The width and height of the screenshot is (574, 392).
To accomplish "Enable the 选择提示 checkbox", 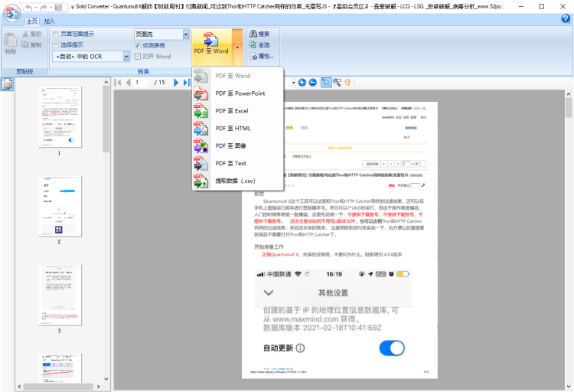I will coord(56,44).
